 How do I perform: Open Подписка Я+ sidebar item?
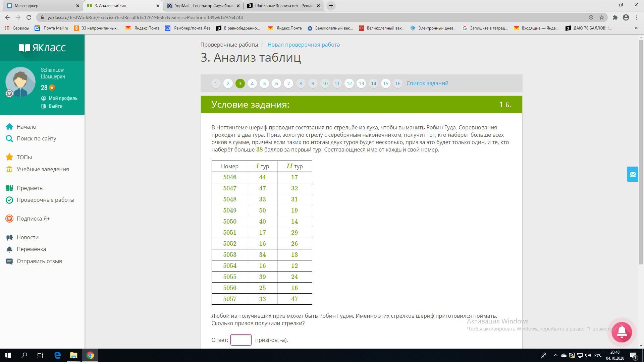tap(33, 219)
